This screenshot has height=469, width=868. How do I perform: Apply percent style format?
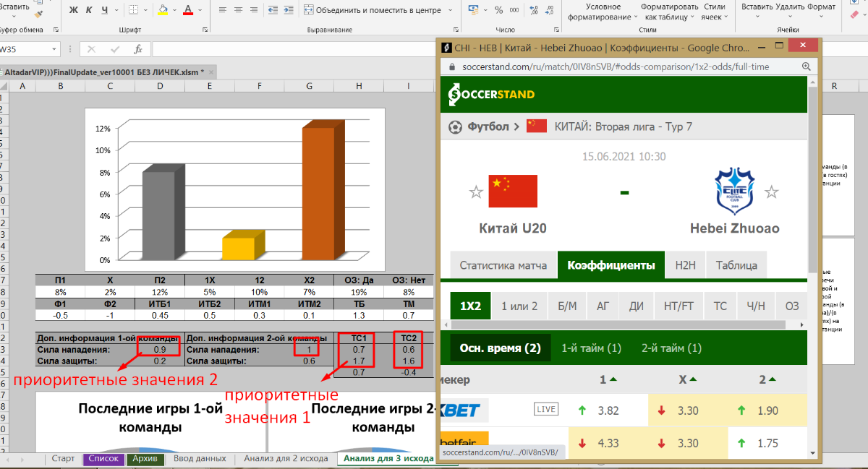(x=499, y=10)
